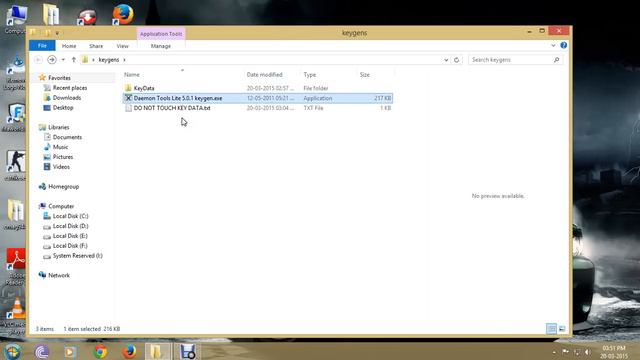640x360 pixels.
Task: Open the Start button on taskbar
Action: tap(13, 351)
